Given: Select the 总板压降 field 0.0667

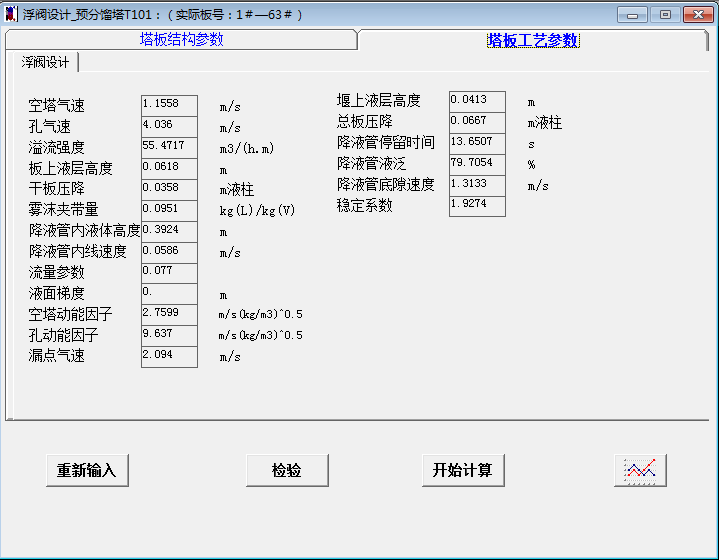Looking at the screenshot, I should [x=477, y=122].
